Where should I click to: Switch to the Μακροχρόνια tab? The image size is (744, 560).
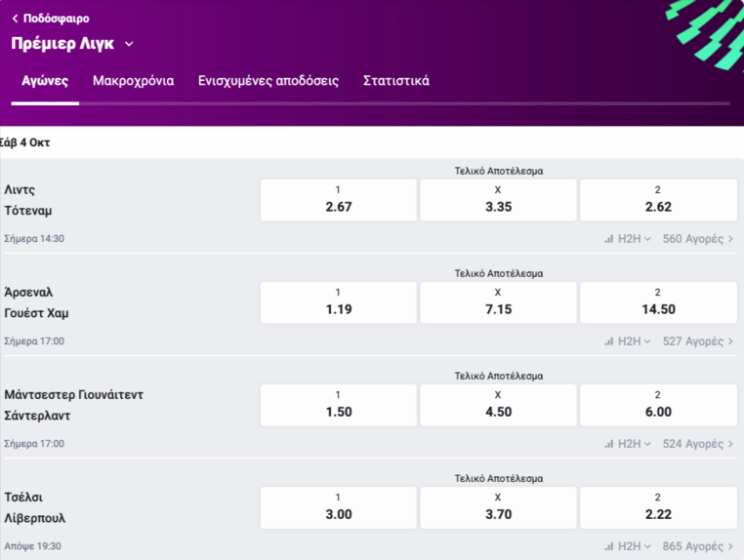pos(133,81)
